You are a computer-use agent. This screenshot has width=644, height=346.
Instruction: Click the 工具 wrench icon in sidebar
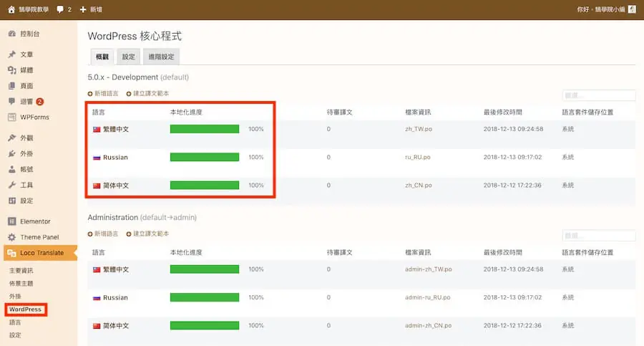click(12, 185)
